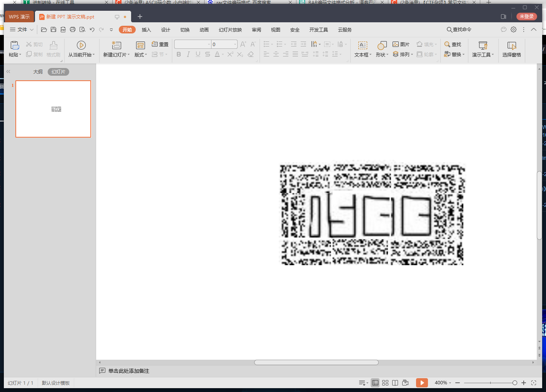Screen dimensions: 546x392
Task: Toggle align left paragraph button
Action: point(266,55)
